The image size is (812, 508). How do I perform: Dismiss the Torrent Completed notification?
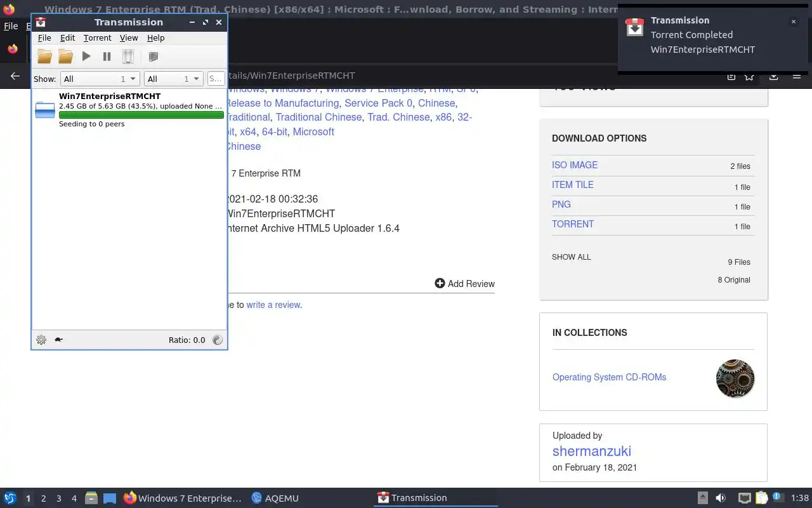tap(793, 22)
